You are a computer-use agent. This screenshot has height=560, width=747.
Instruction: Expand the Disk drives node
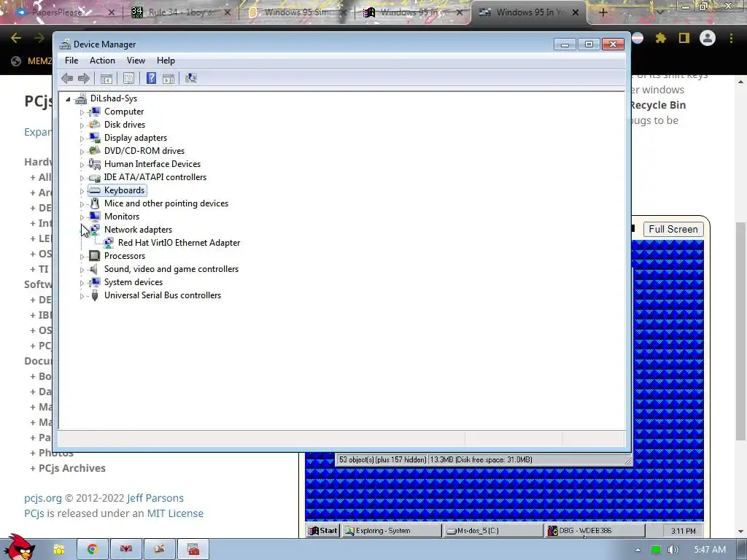tap(82, 125)
